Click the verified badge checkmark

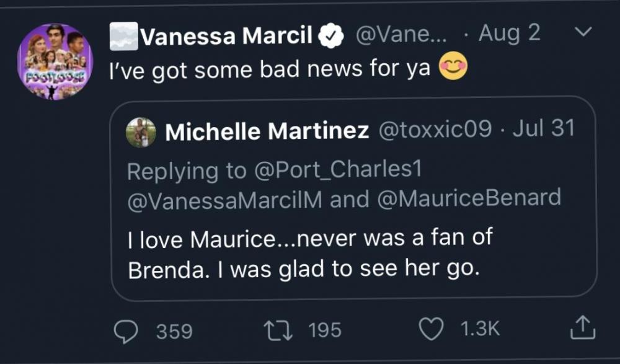click(x=332, y=37)
